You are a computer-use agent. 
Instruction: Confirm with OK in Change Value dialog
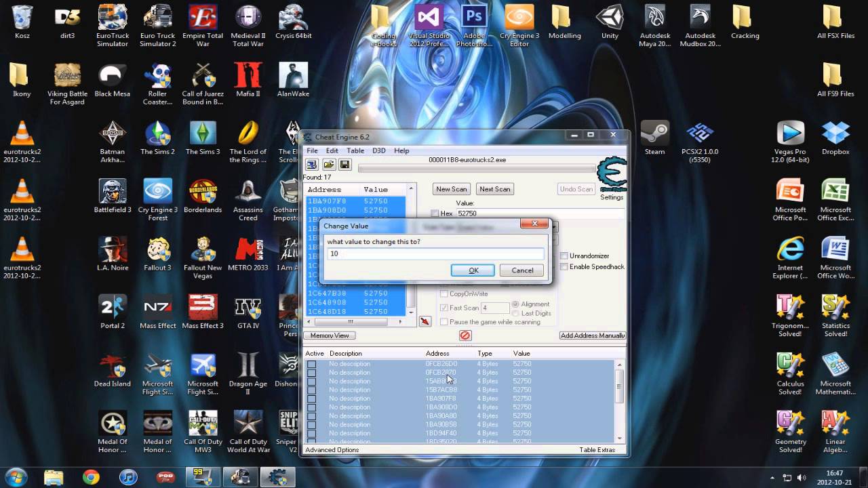(473, 270)
